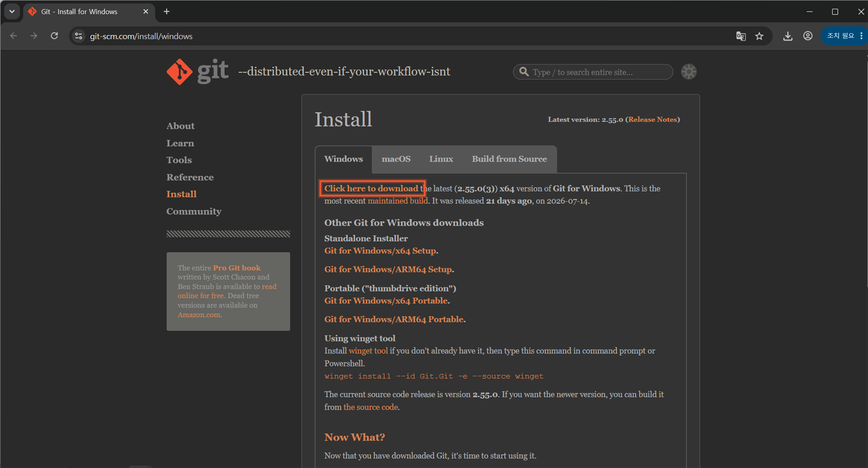The image size is (868, 468).
Task: Open the 'winget tool' link
Action: pyautogui.click(x=368, y=351)
